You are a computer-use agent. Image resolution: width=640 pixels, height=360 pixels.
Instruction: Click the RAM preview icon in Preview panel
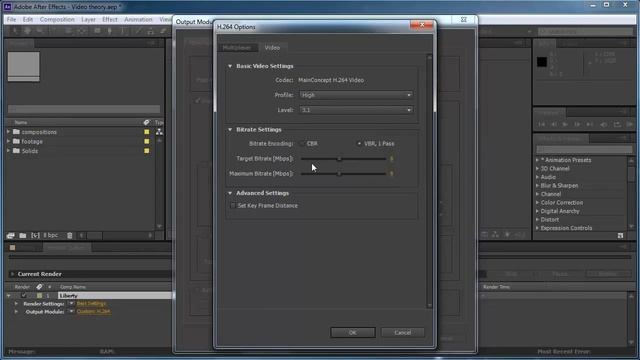pyautogui.click(x=629, y=124)
